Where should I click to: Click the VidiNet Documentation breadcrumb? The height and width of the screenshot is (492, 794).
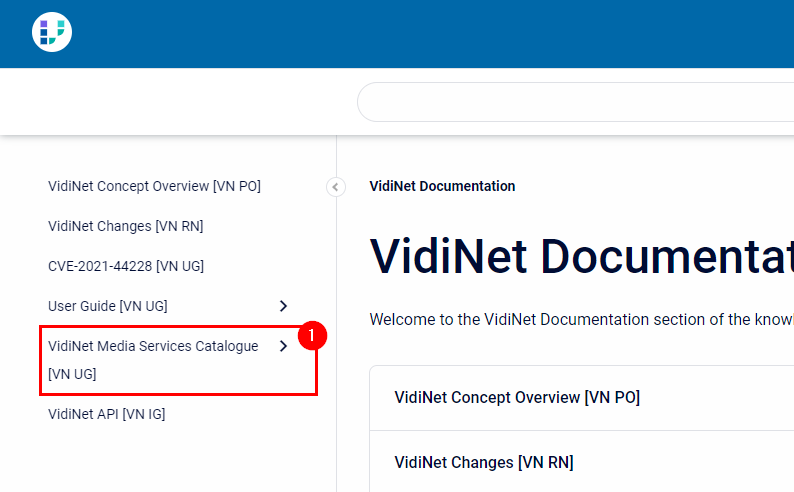click(x=442, y=186)
